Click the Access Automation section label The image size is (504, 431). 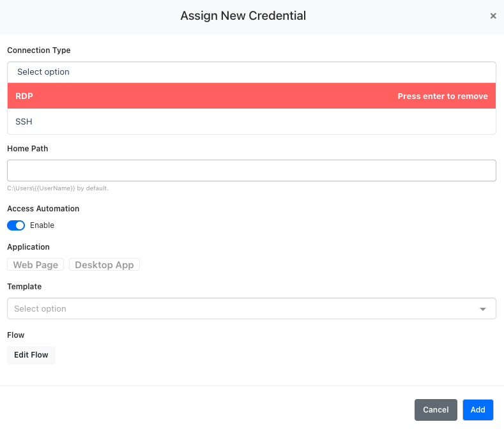point(43,208)
